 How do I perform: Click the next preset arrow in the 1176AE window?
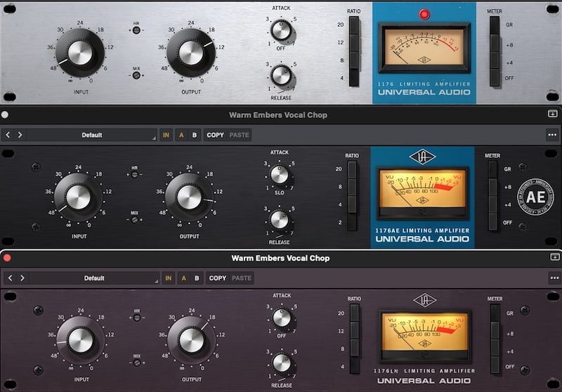pyautogui.click(x=20, y=135)
